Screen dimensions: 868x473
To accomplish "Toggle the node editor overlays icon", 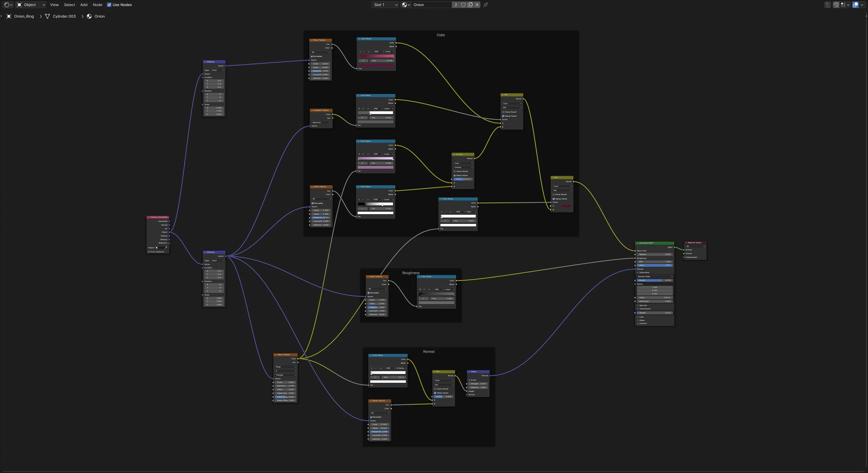I will tap(855, 5).
